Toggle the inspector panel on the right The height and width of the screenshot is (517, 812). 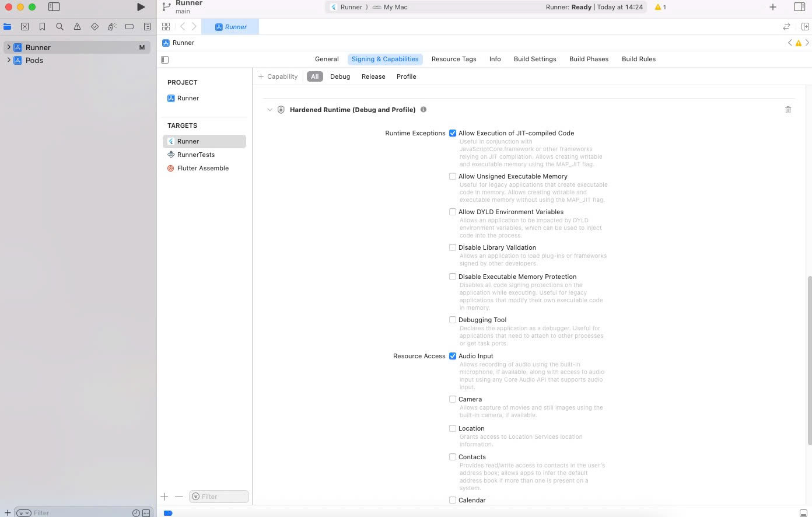pyautogui.click(x=799, y=7)
